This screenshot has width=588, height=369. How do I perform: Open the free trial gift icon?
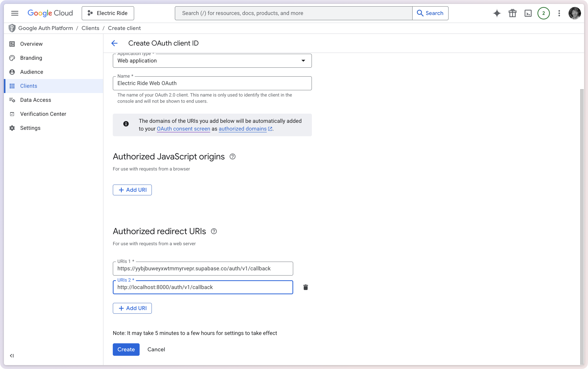[512, 13]
